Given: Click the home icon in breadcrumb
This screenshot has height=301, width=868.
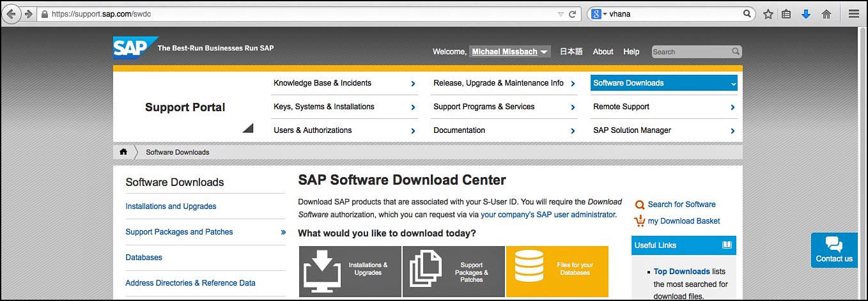Looking at the screenshot, I should 123,152.
